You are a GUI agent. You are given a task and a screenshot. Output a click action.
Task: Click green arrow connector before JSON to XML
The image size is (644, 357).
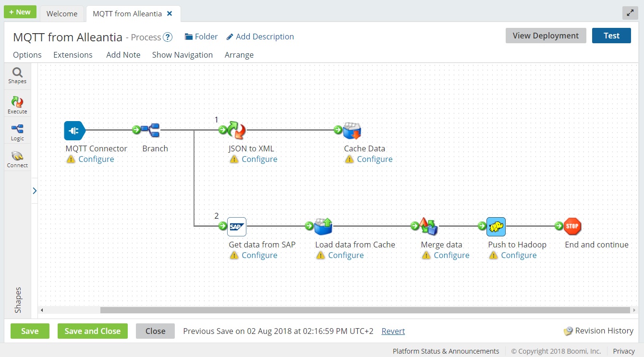[x=223, y=130]
